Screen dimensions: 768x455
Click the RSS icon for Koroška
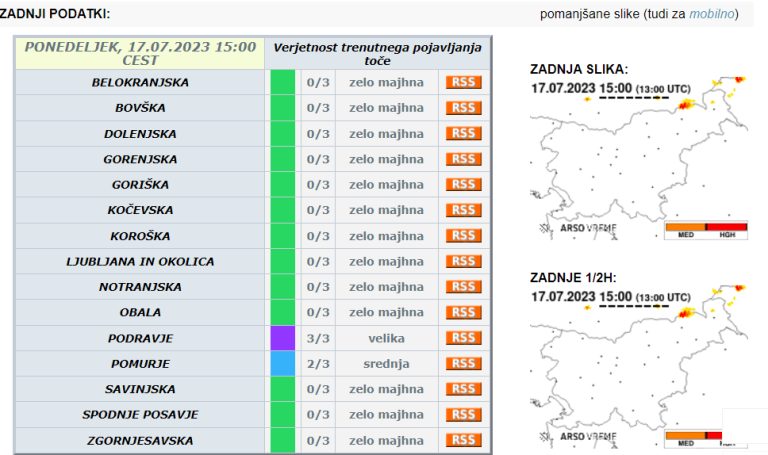click(x=463, y=235)
